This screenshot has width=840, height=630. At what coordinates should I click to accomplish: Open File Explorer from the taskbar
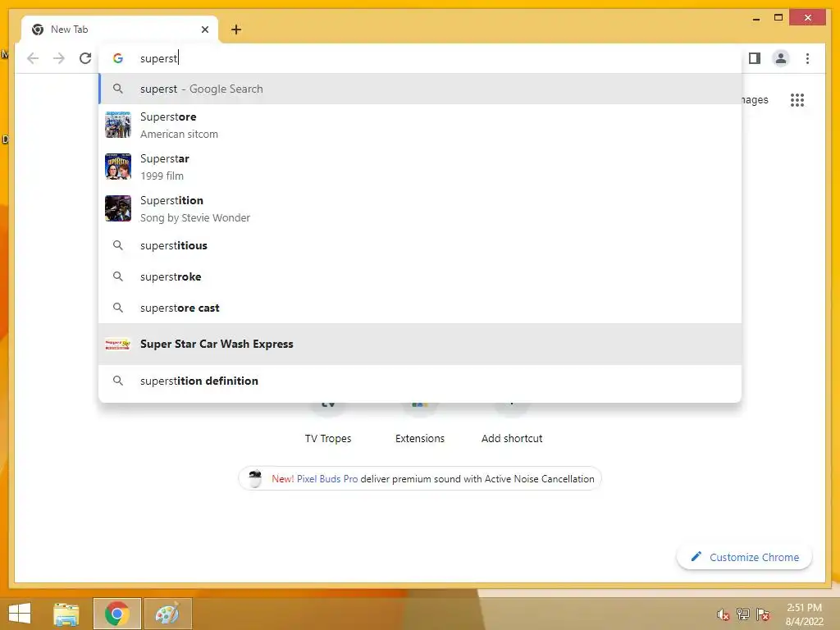point(66,614)
